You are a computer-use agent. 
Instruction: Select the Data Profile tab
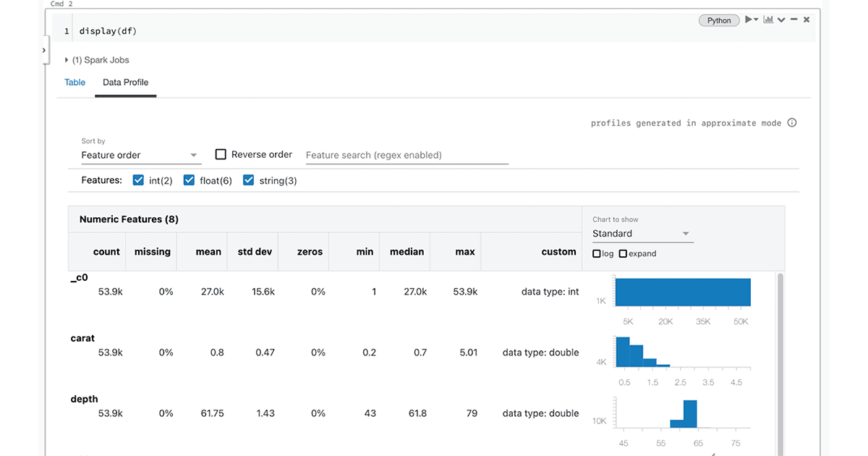pos(125,83)
